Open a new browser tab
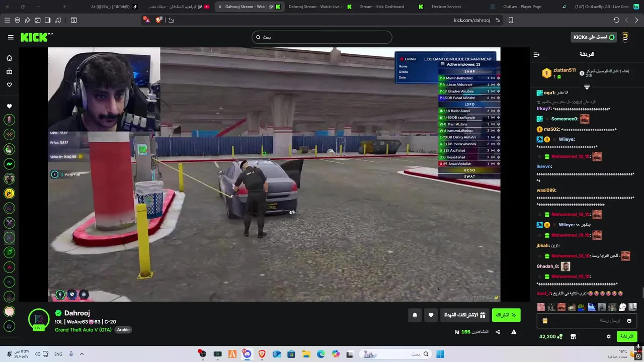Image resolution: width=644 pixels, height=362 pixels. coord(64,7)
